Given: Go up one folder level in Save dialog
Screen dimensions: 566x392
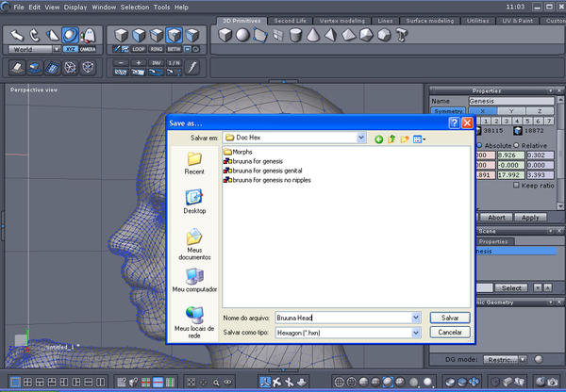Looking at the screenshot, I should coord(391,139).
